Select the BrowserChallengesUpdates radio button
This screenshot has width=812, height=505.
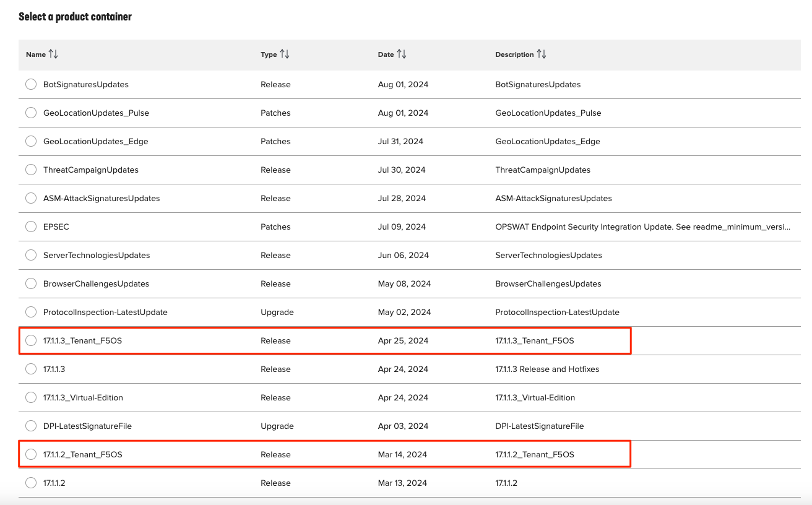point(31,283)
